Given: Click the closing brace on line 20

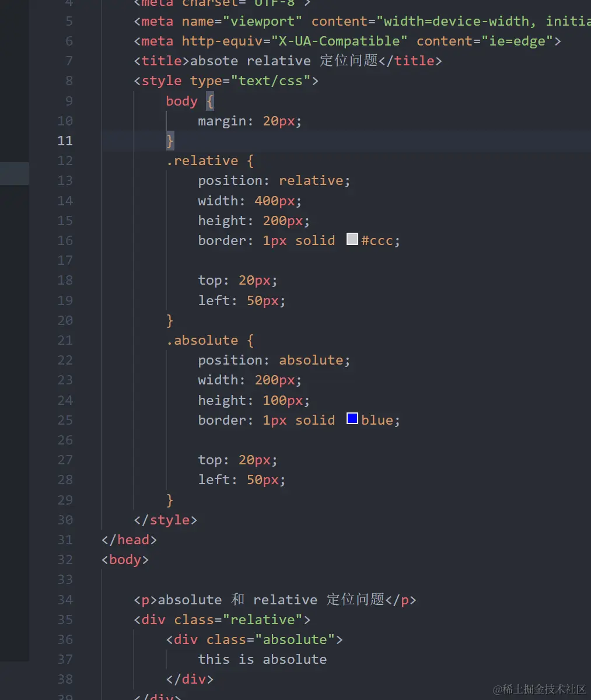Looking at the screenshot, I should (170, 320).
